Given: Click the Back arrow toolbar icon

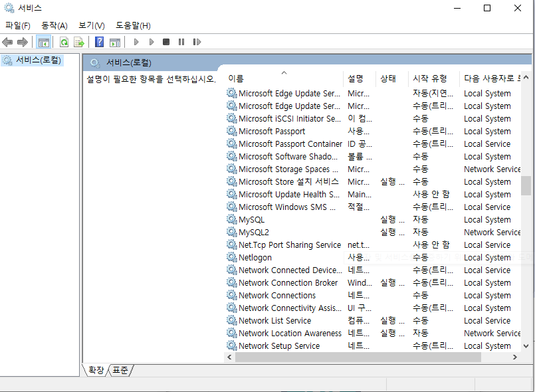Looking at the screenshot, I should [x=7, y=42].
